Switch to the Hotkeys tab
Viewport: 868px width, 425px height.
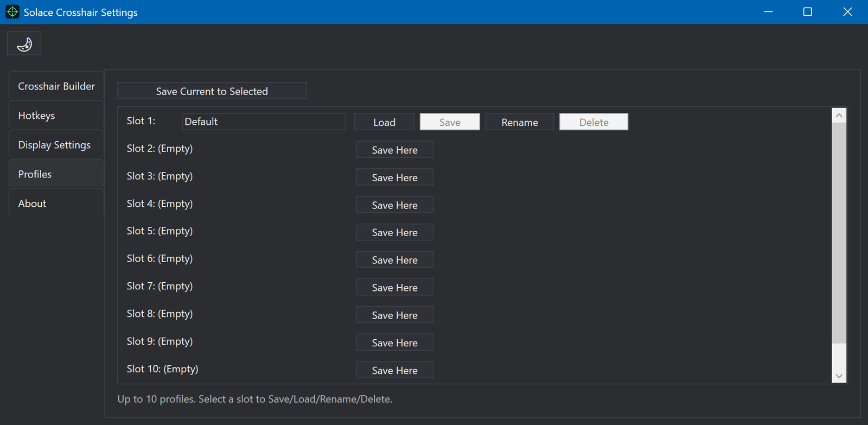[x=56, y=115]
